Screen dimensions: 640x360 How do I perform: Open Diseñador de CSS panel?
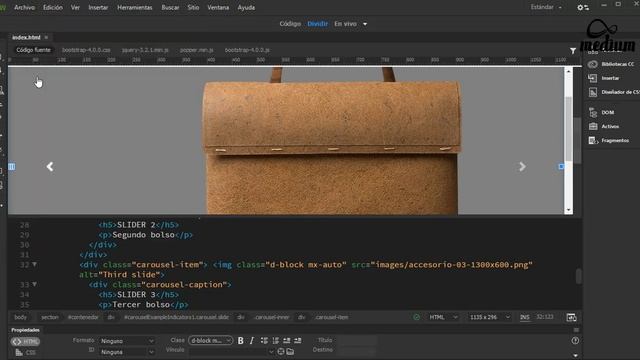(x=613, y=92)
